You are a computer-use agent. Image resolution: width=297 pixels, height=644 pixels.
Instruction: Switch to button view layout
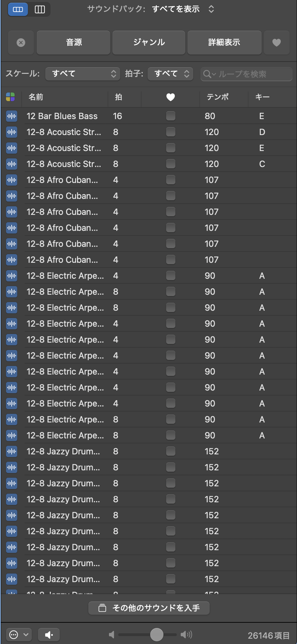tap(18, 9)
